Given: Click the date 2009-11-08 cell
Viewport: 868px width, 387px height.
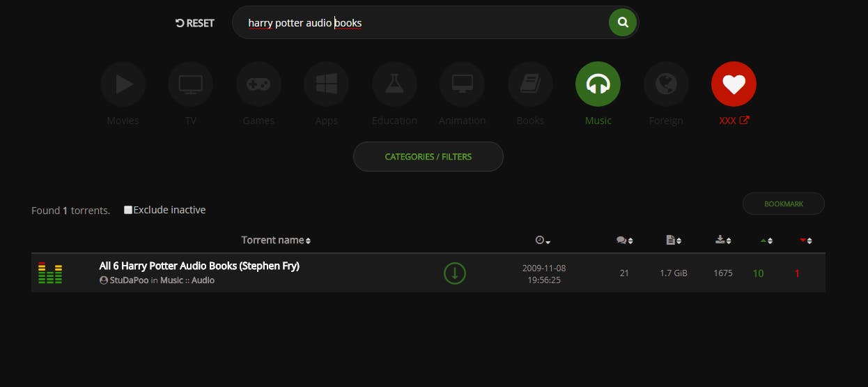Looking at the screenshot, I should point(543,273).
